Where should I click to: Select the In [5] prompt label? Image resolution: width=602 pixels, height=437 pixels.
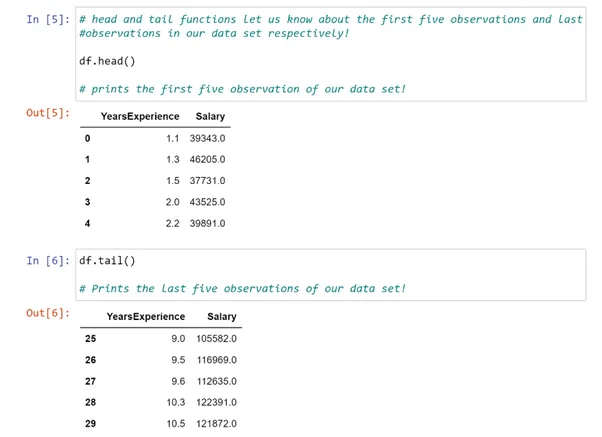[48, 19]
